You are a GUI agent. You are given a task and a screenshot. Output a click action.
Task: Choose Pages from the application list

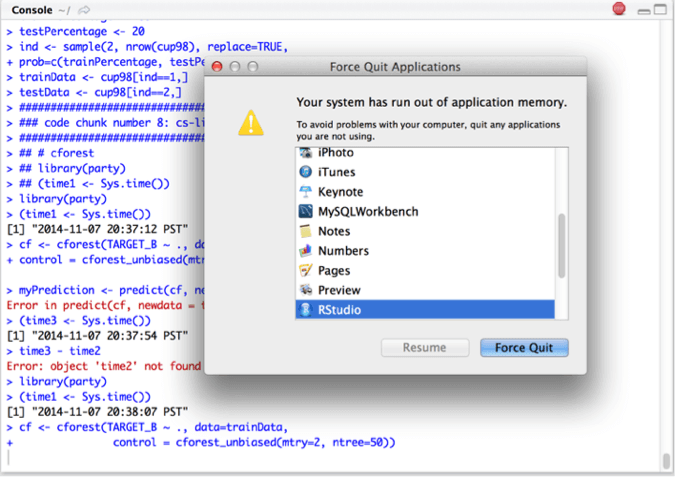click(334, 270)
